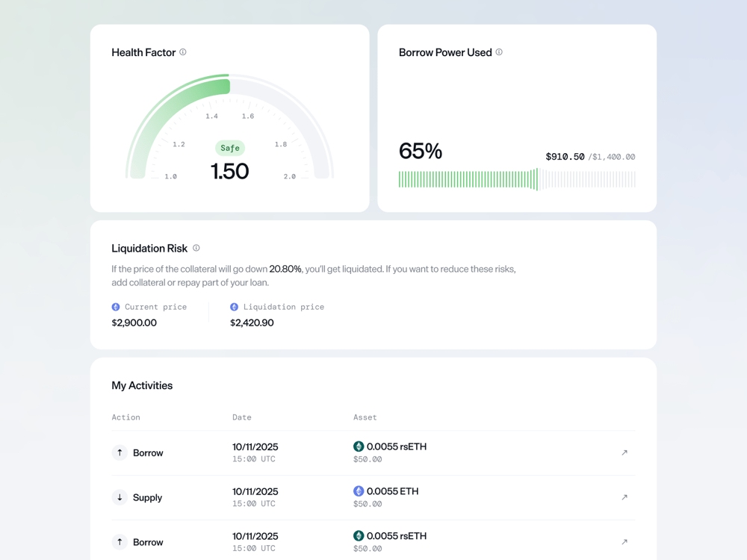Click the ETH icon beside Liquidation price
Image resolution: width=747 pixels, height=560 pixels.
pyautogui.click(x=235, y=307)
